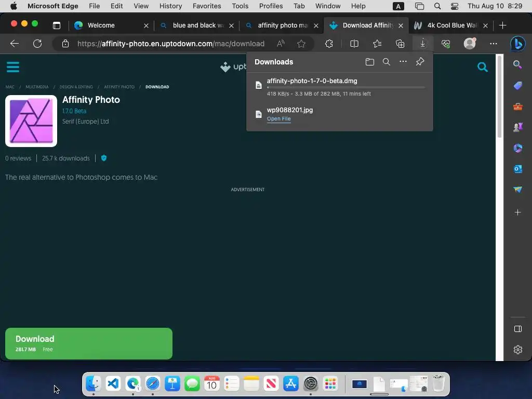532x399 pixels.
Task: Click MAC breadcrumb link
Action: coord(10,87)
